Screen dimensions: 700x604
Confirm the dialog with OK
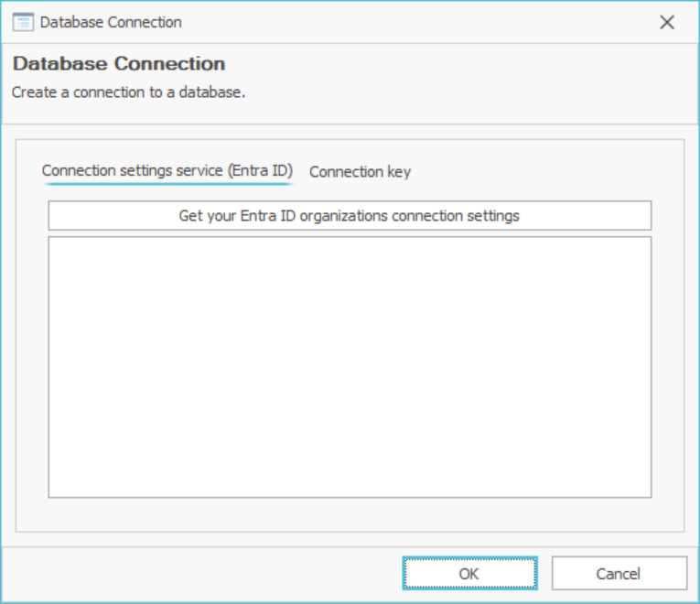coord(469,574)
